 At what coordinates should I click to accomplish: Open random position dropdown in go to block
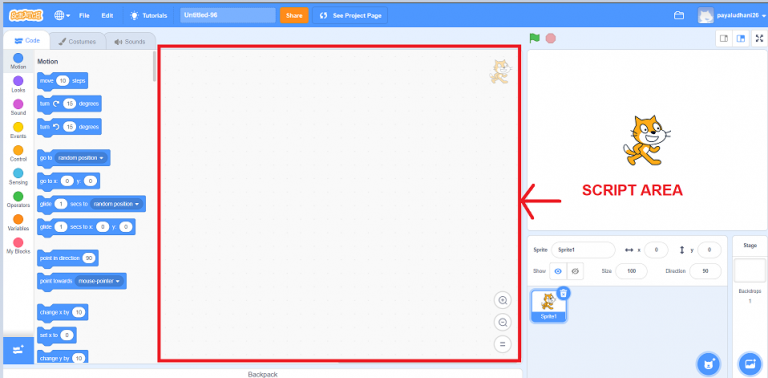pos(81,158)
